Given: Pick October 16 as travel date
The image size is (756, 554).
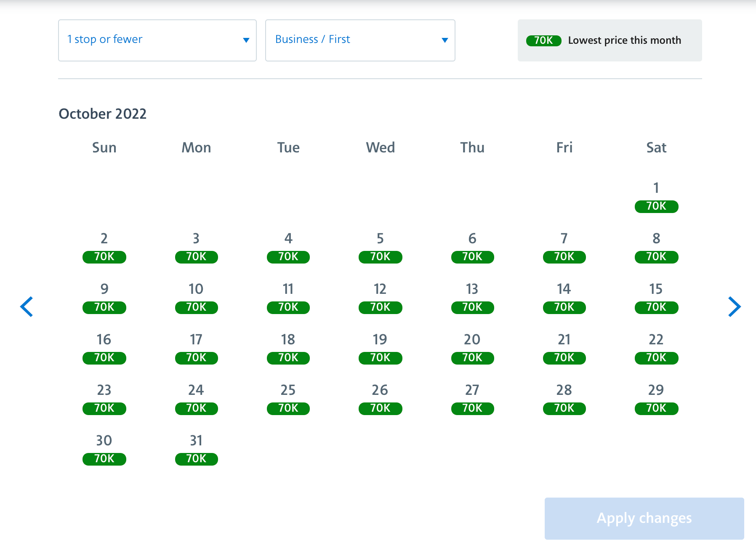Looking at the screenshot, I should [x=104, y=348].
